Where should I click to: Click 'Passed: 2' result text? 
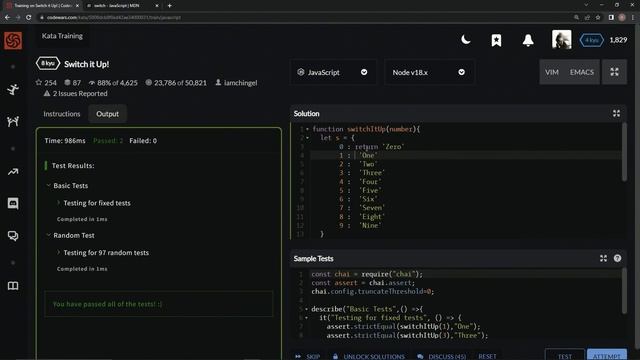pos(108,141)
